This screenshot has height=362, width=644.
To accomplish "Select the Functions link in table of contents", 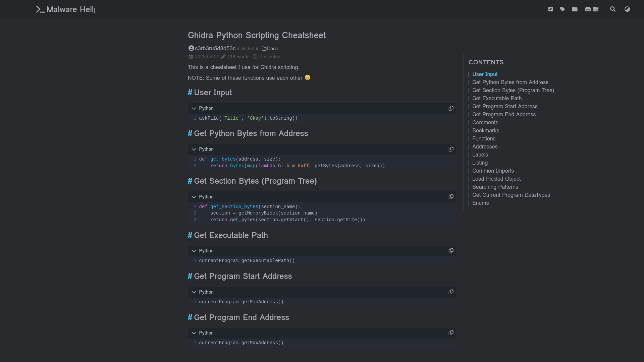I will (484, 138).
